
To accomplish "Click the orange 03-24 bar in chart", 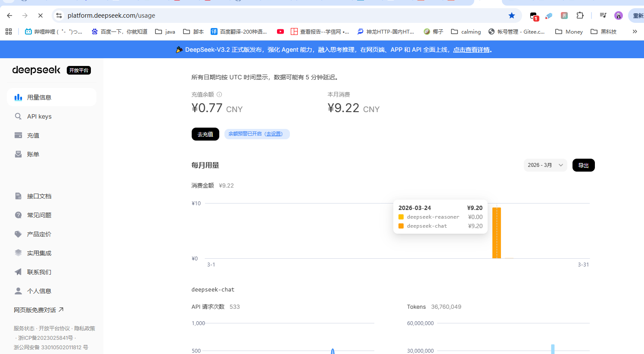I will [497, 233].
